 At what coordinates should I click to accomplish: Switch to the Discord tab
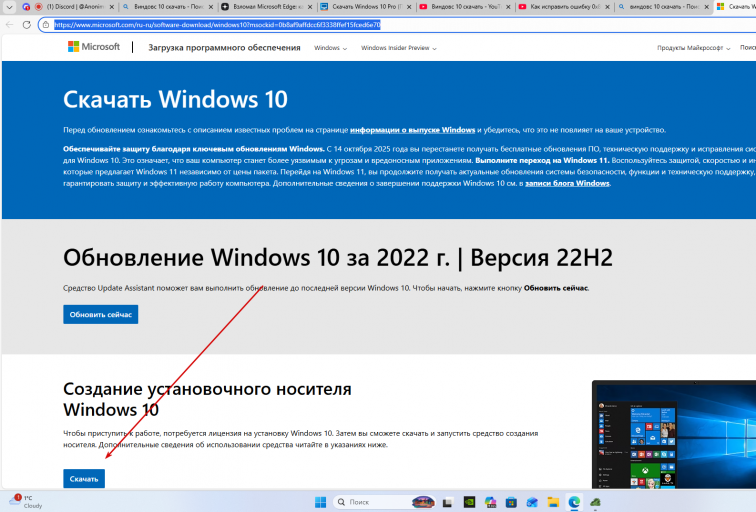pyautogui.click(x=69, y=7)
